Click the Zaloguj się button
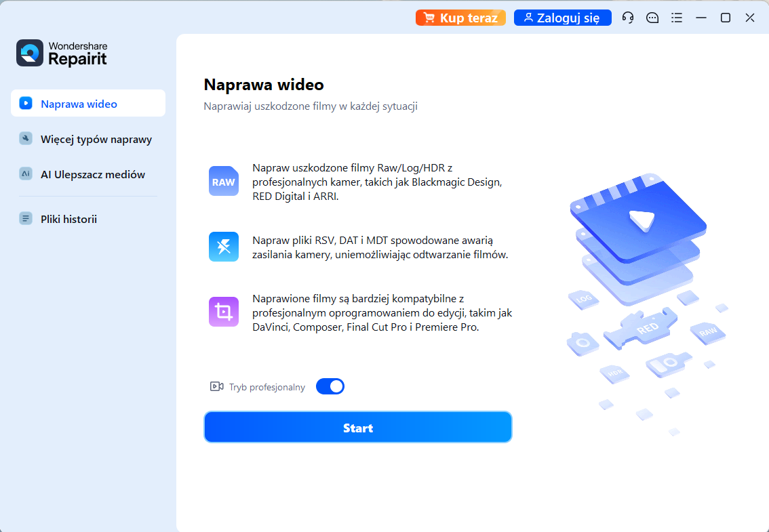This screenshot has height=532, width=769. tap(563, 18)
